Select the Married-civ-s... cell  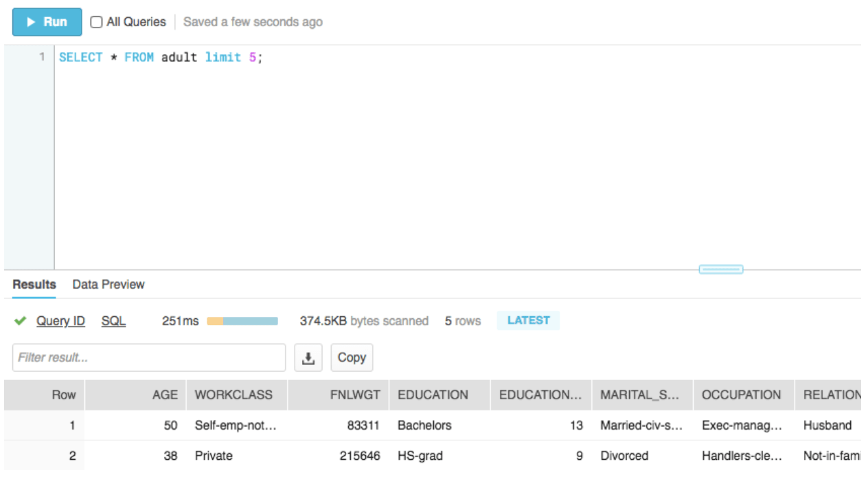pos(642,425)
